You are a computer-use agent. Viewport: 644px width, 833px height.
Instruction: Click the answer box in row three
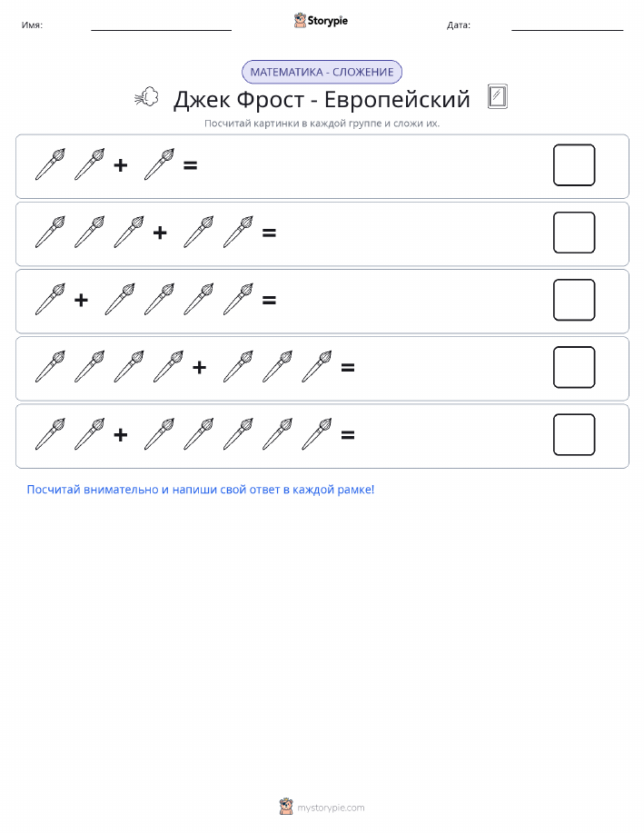click(574, 300)
